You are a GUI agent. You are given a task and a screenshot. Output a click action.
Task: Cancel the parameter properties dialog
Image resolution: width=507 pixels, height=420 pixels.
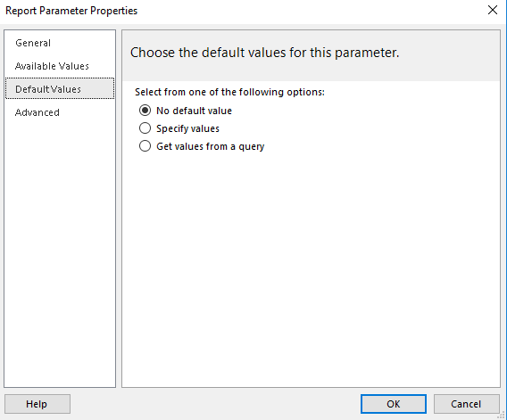click(x=466, y=404)
